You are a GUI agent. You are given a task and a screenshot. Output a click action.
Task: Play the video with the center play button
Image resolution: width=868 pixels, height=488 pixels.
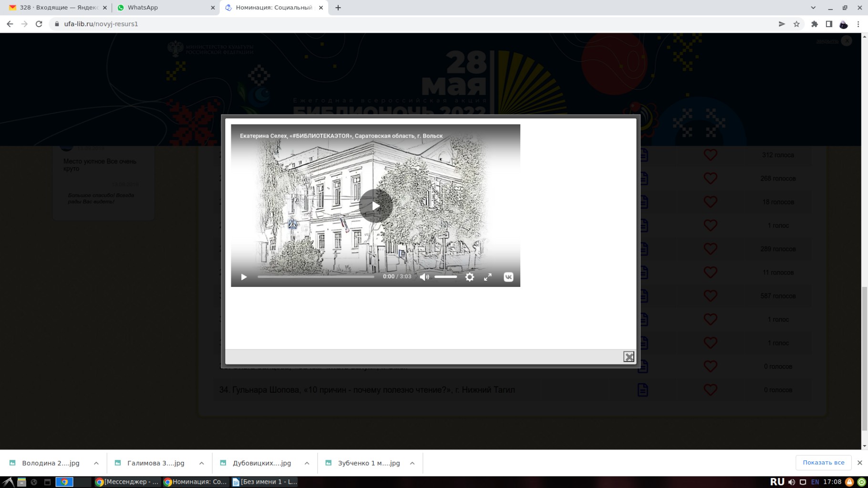(x=375, y=206)
